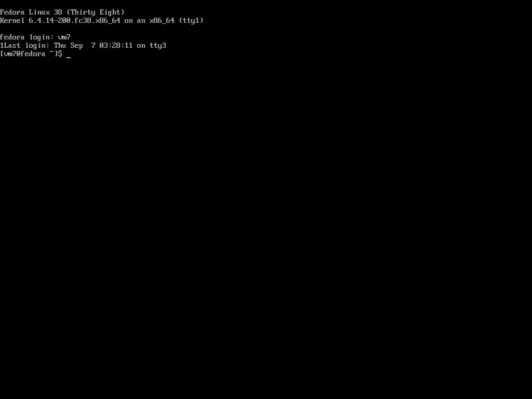Click the '(tty1)' terminal label
Image resolution: width=532 pixels, height=399 pixels.
point(191,21)
